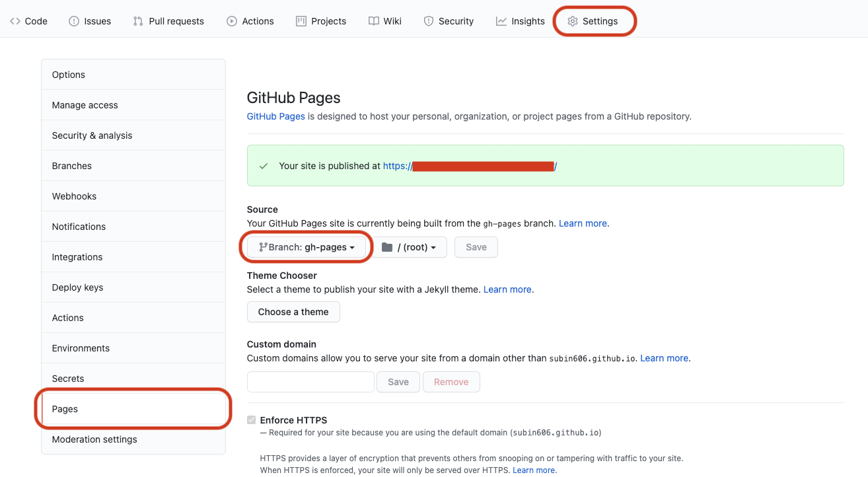Click the branch icon in Branch button
Screen dimensions: 868x477
coord(263,247)
